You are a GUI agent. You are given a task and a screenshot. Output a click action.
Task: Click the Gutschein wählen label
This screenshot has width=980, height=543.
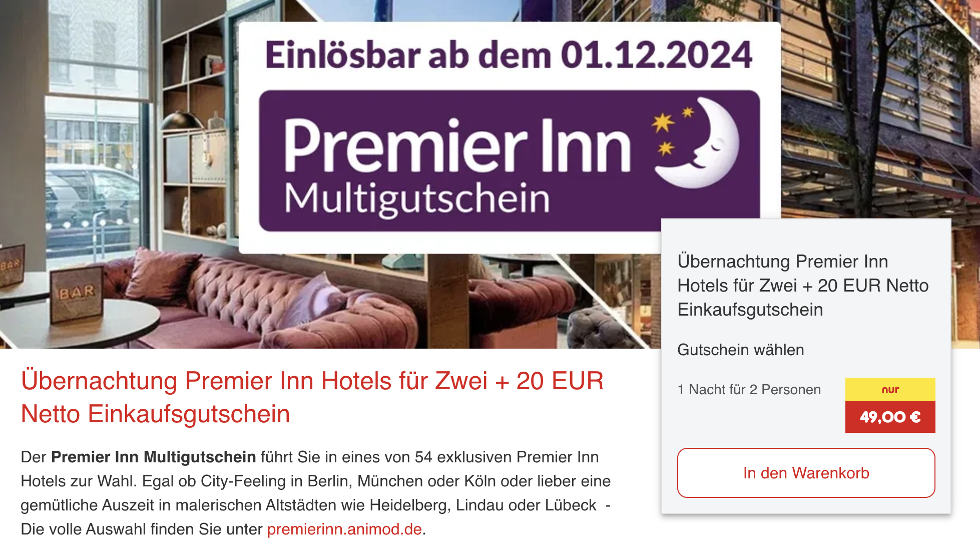[x=741, y=350]
